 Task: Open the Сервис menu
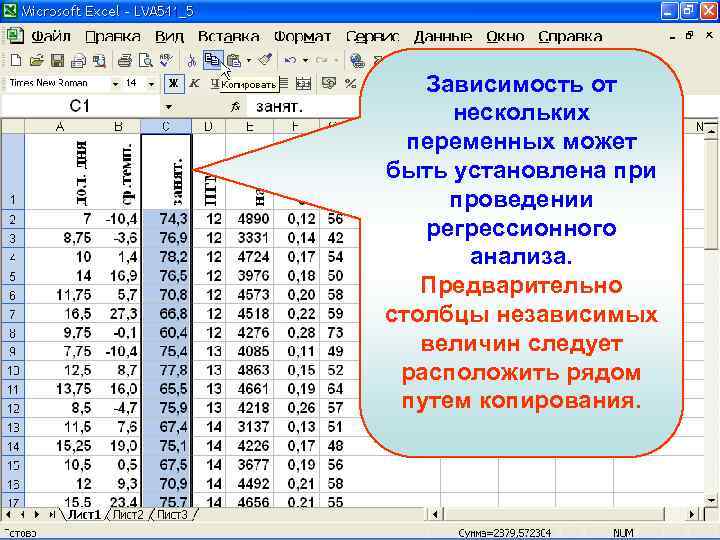[372, 36]
